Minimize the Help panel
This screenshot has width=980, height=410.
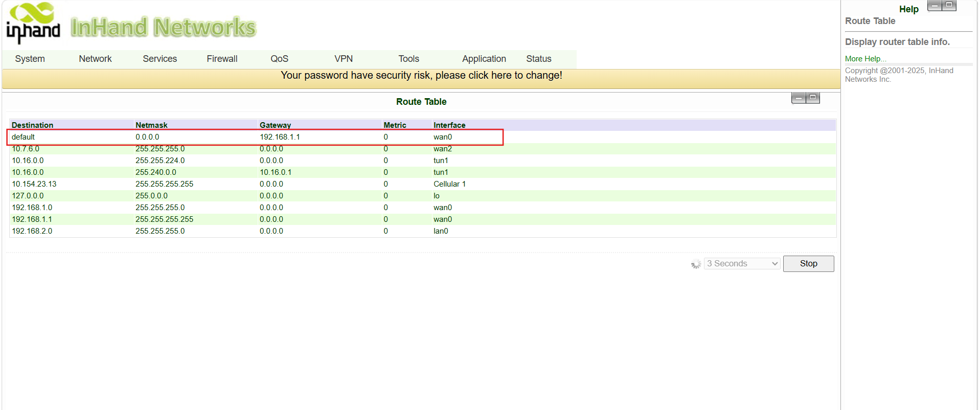coord(935,5)
